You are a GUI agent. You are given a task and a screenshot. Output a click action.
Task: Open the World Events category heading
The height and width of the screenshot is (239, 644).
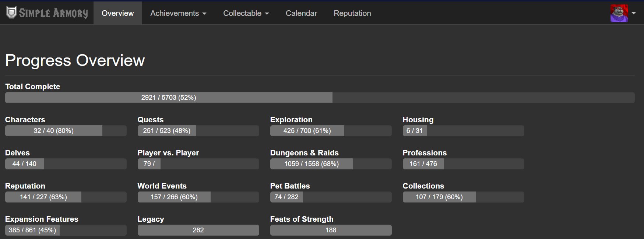162,186
